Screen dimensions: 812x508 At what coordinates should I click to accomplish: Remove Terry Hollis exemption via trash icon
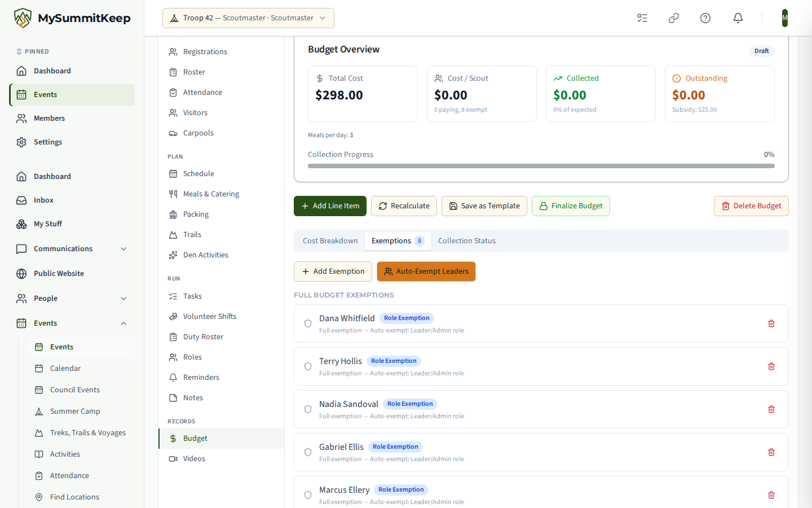coord(771,366)
